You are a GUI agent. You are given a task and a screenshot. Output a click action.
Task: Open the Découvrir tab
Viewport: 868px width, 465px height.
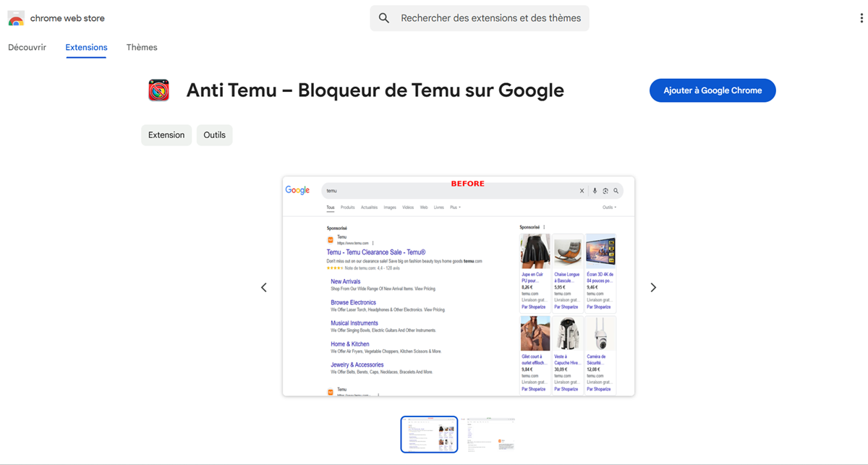coord(27,47)
